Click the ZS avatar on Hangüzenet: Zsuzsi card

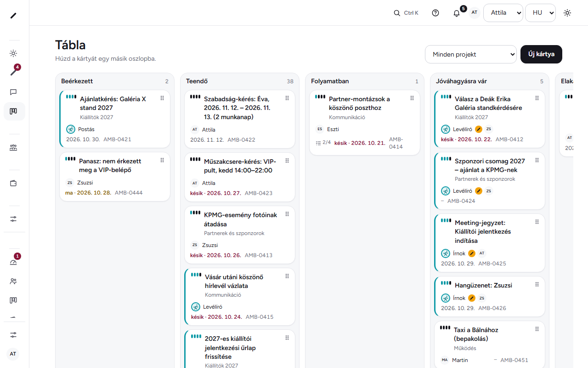pos(481,298)
